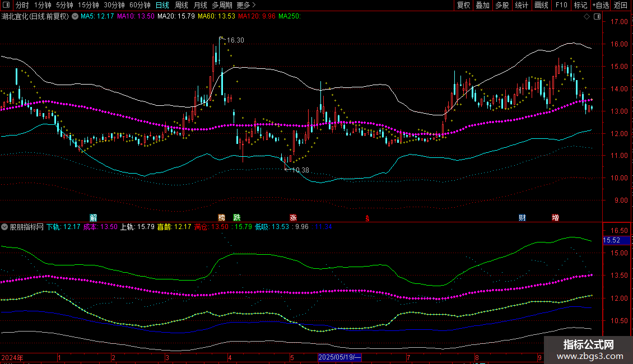Click the 财 event marker
Viewport: 633px width, 364px height.
523,218
